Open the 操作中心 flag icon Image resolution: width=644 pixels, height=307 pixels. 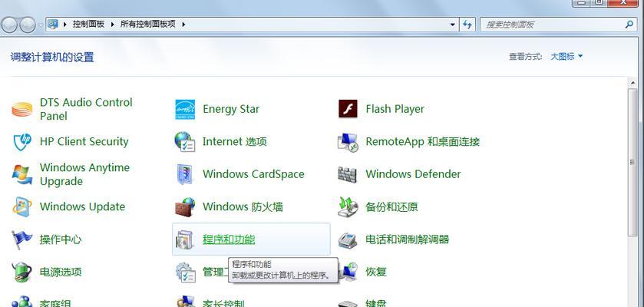pos(21,239)
